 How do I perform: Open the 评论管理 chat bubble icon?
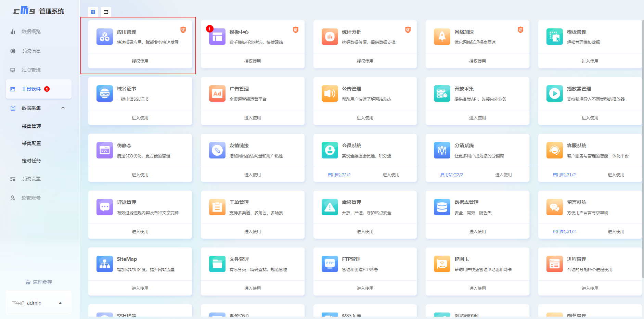coord(105,207)
